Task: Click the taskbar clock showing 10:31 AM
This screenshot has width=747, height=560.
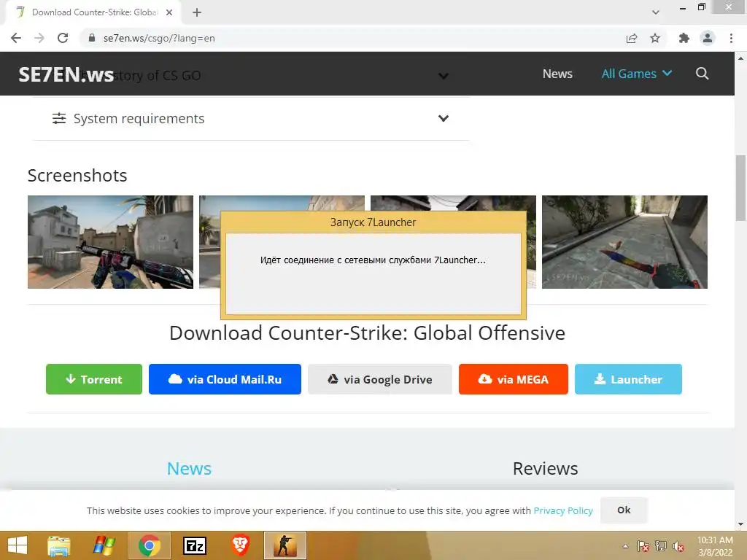Action: [x=715, y=546]
